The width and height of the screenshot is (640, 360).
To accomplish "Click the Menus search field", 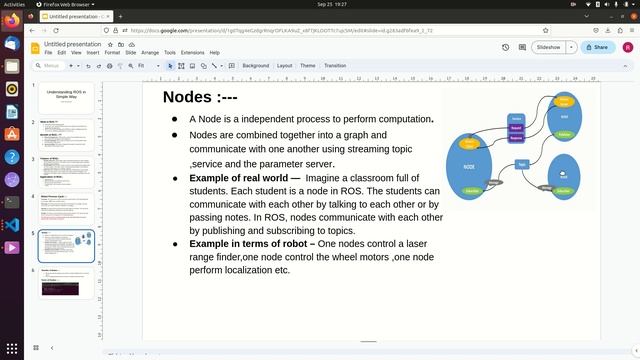I will click(x=49, y=66).
